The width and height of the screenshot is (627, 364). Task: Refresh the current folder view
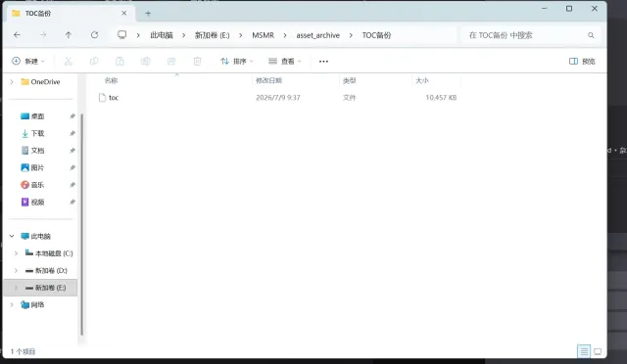(94, 35)
